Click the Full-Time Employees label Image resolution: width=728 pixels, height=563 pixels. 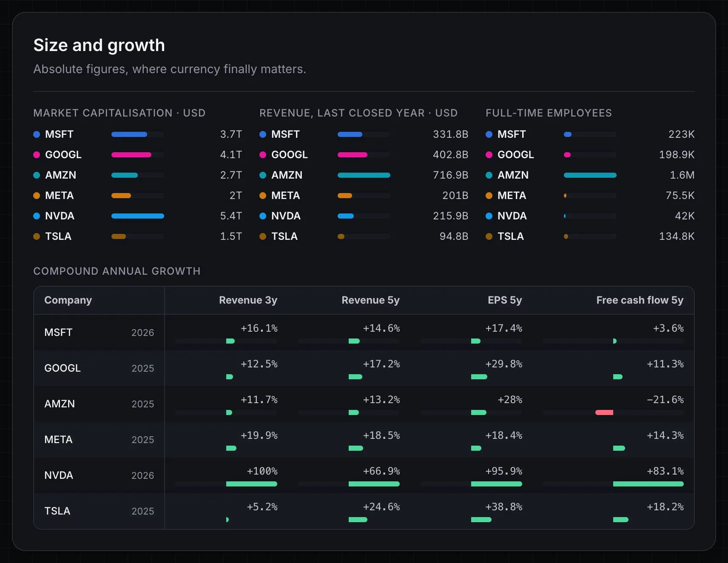click(x=549, y=113)
